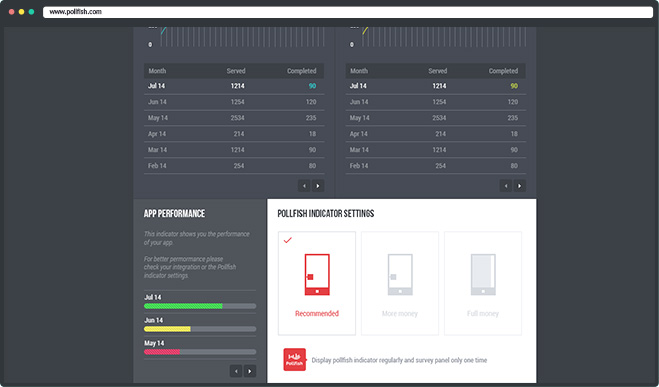Select Apr 14 row in right table
The image size is (659, 387).
436,134
